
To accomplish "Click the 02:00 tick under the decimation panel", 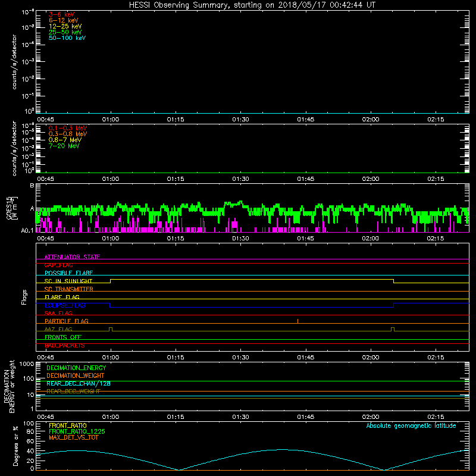I will point(371,417).
